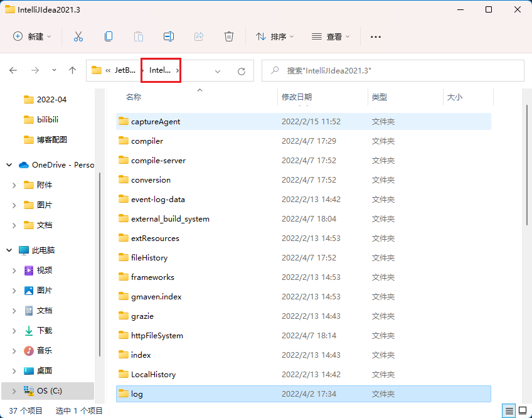
Task: Click the Refresh button beside address bar
Action: [242, 72]
